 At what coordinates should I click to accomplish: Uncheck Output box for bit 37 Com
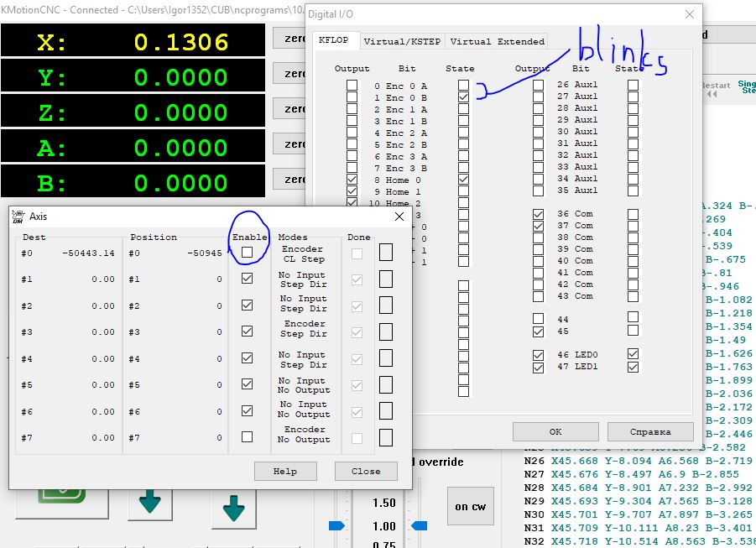pos(538,225)
